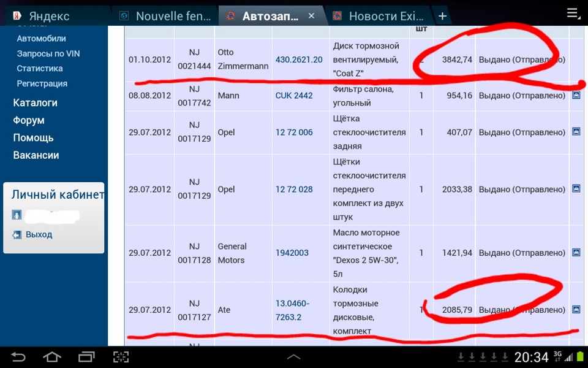Open part number CUK 2442
The image size is (588, 368).
pyautogui.click(x=294, y=96)
